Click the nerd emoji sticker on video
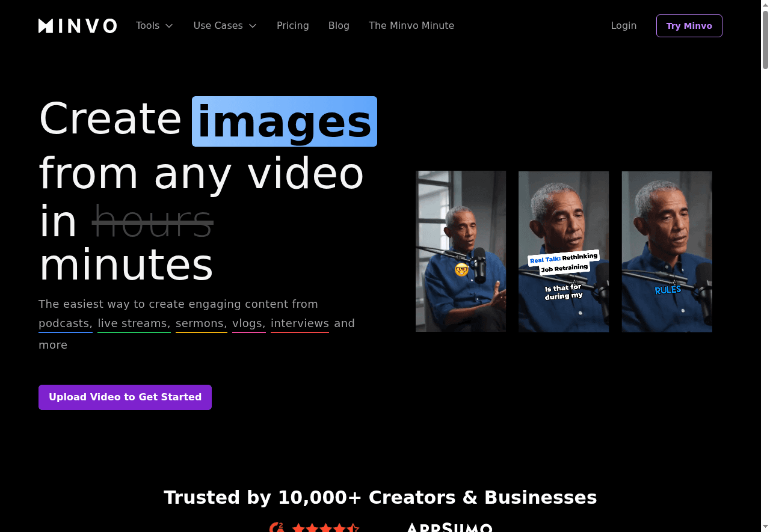Screen dimensions: 770x532 [x=461, y=269]
